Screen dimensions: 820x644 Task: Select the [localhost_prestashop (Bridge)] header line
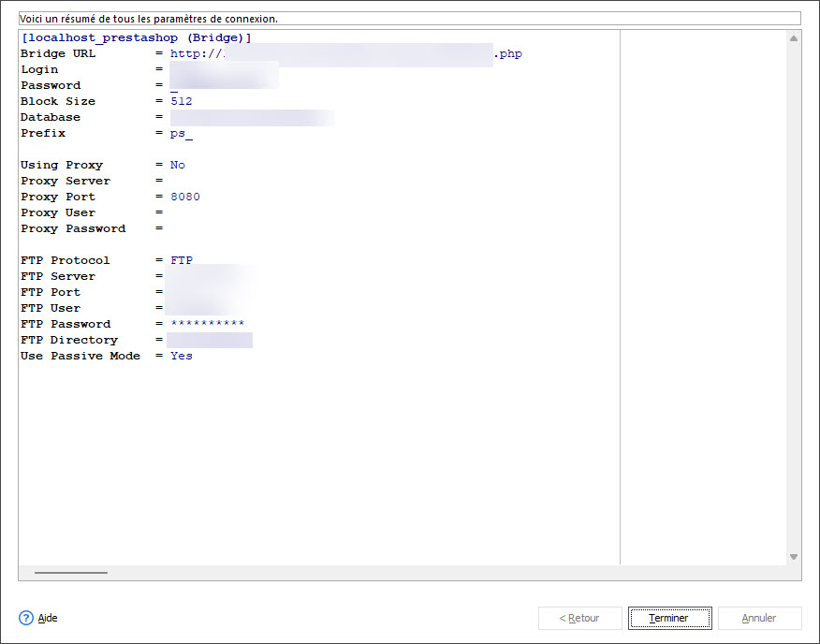click(136, 37)
